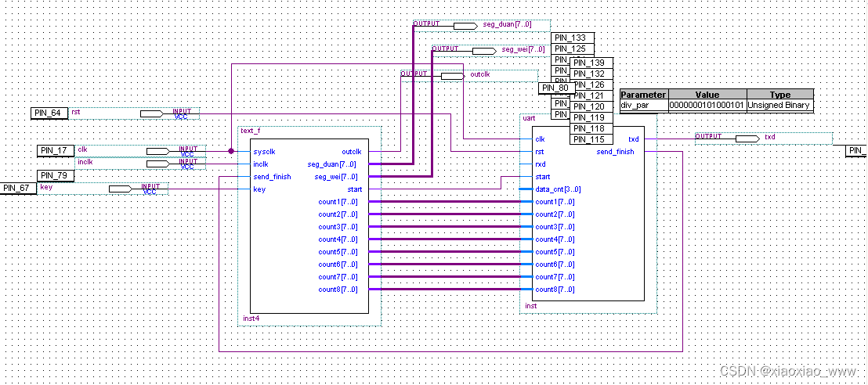Screen dimensions: 868x385
Task: Select the txd output pin symbol
Action: click(747, 139)
